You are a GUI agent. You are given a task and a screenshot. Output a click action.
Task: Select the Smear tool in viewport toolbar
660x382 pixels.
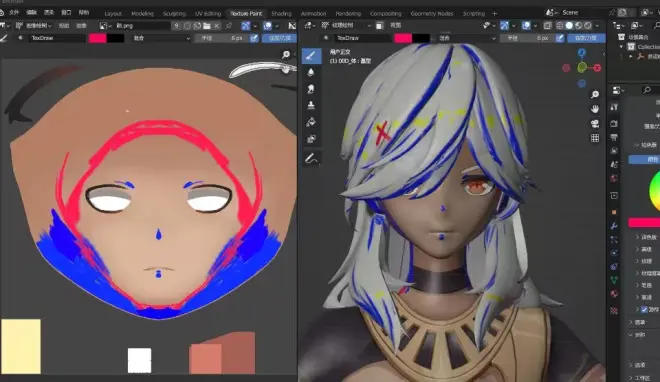click(311, 89)
